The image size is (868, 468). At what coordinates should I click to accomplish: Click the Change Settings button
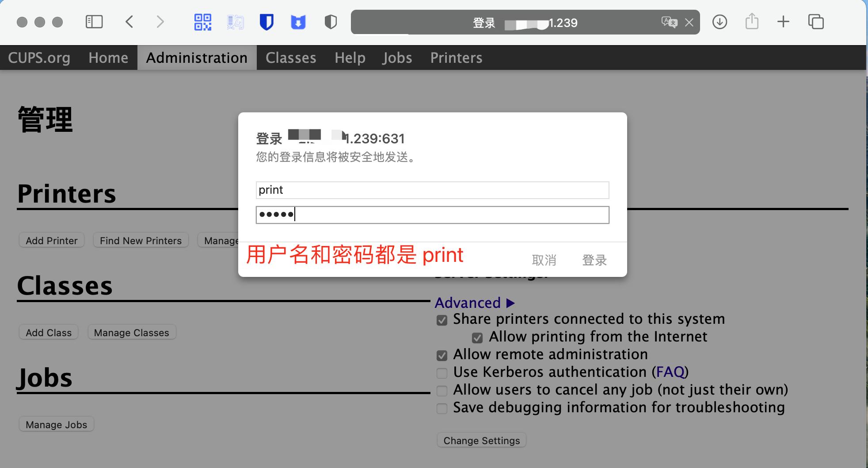(481, 440)
